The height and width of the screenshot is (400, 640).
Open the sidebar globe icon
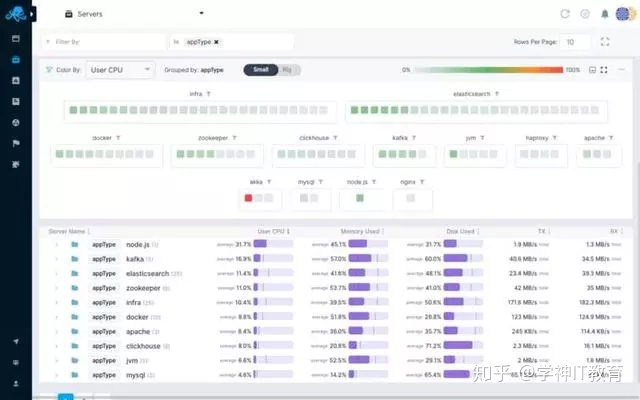16,122
